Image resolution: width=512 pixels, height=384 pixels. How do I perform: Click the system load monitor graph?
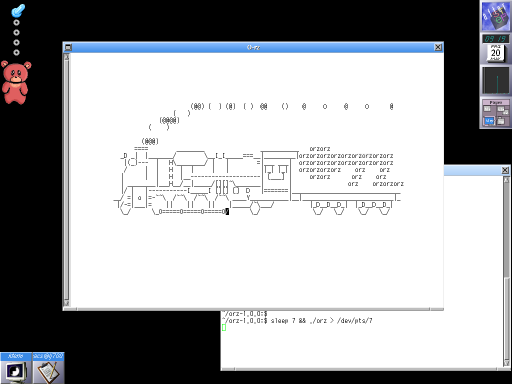[x=496, y=80]
